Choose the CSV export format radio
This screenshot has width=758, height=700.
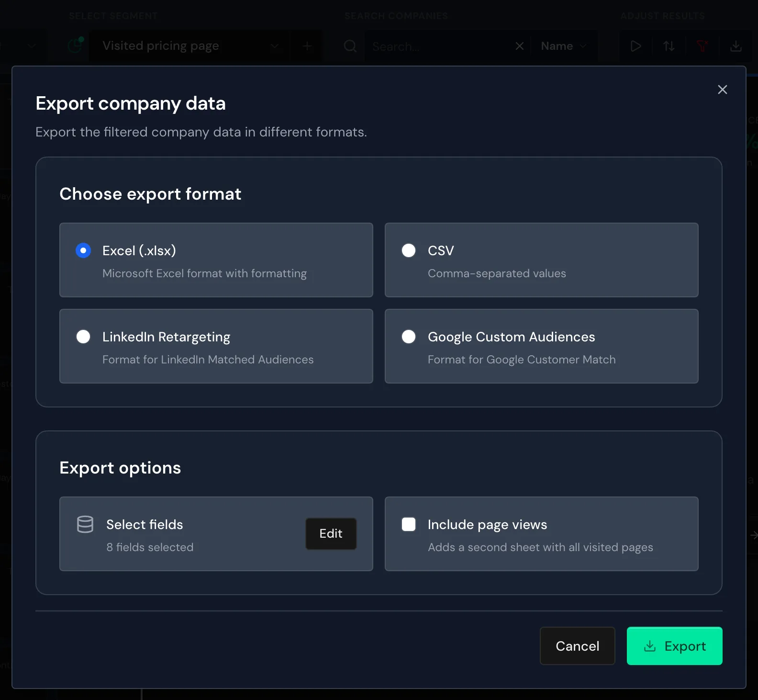click(x=409, y=250)
